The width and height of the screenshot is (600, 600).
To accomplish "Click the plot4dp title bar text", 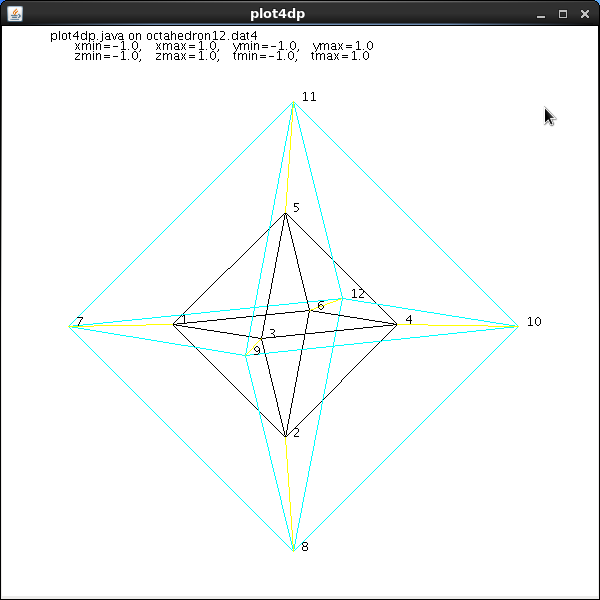I will (x=277, y=14).
